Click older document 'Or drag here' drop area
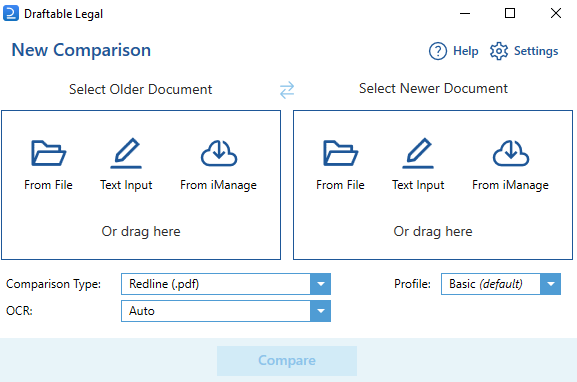The image size is (577, 382). pyautogui.click(x=141, y=231)
